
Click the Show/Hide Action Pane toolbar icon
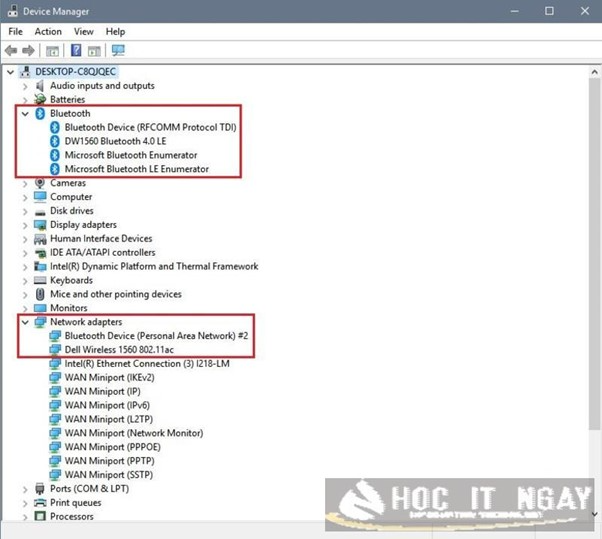[x=94, y=51]
